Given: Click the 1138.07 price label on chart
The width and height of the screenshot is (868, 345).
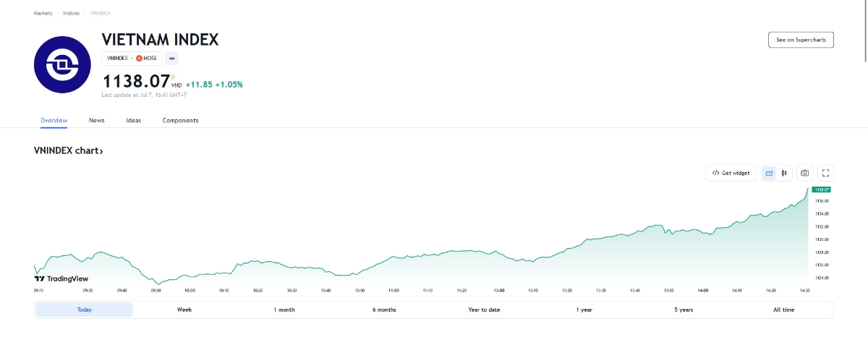Looking at the screenshot, I should pyautogui.click(x=822, y=189).
